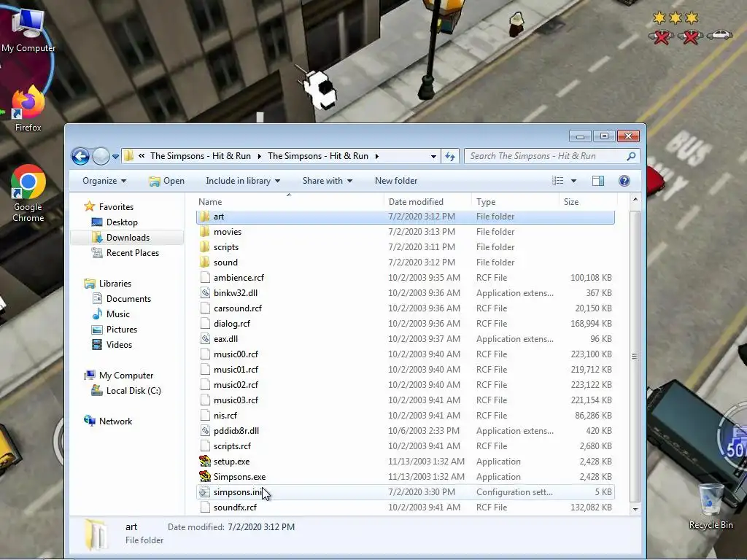This screenshot has width=747, height=560.
Task: Select the soundfx.rcf file icon
Action: coord(205,507)
